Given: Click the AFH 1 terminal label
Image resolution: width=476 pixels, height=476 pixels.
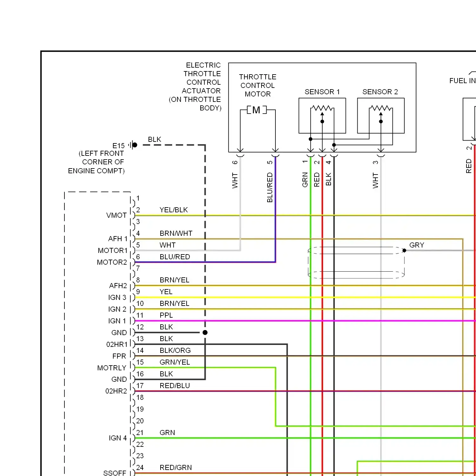Looking at the screenshot, I should pyautogui.click(x=118, y=239).
